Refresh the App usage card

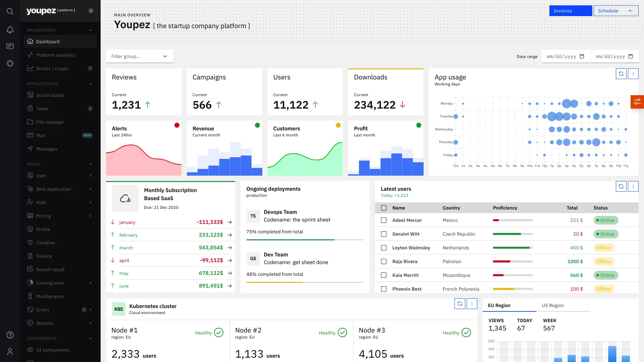tap(621, 74)
